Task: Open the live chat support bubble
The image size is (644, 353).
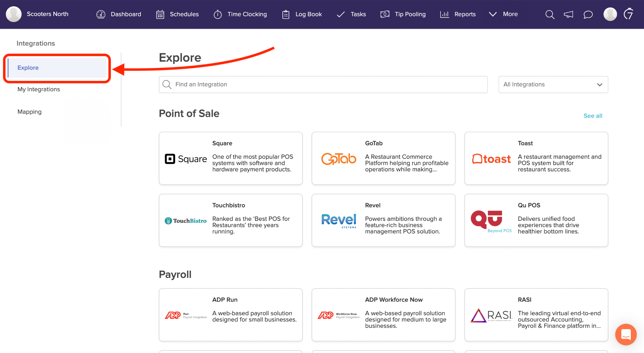Action: [625, 334]
